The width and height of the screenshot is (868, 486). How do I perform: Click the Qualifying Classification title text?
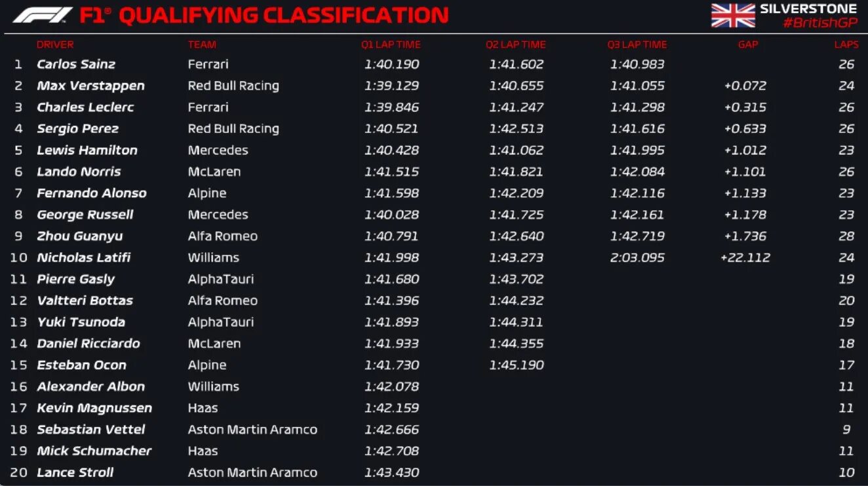click(284, 16)
